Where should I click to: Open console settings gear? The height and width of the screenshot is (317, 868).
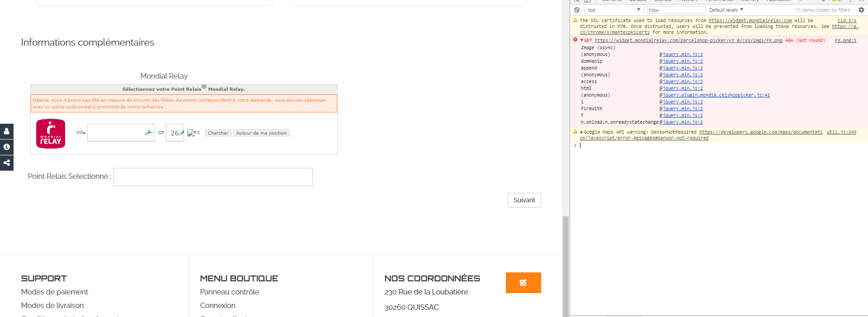click(861, 10)
